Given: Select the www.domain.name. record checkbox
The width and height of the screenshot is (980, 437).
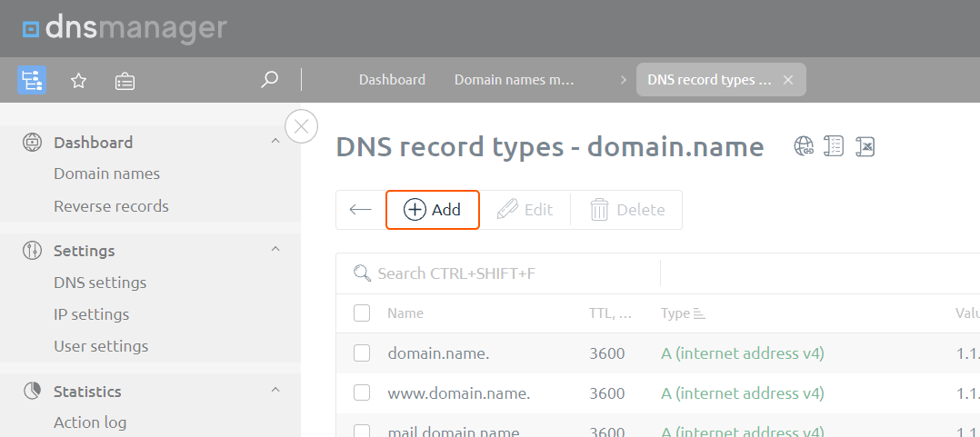Looking at the screenshot, I should [x=362, y=393].
